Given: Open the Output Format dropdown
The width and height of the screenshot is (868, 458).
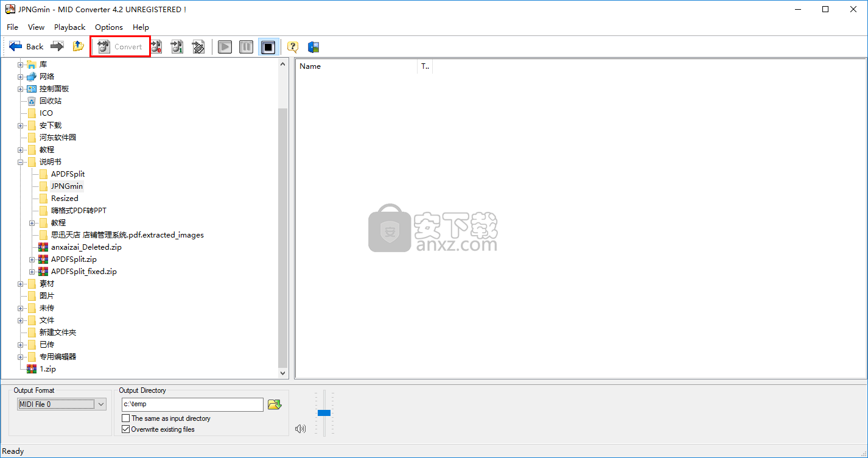Looking at the screenshot, I should click(61, 404).
